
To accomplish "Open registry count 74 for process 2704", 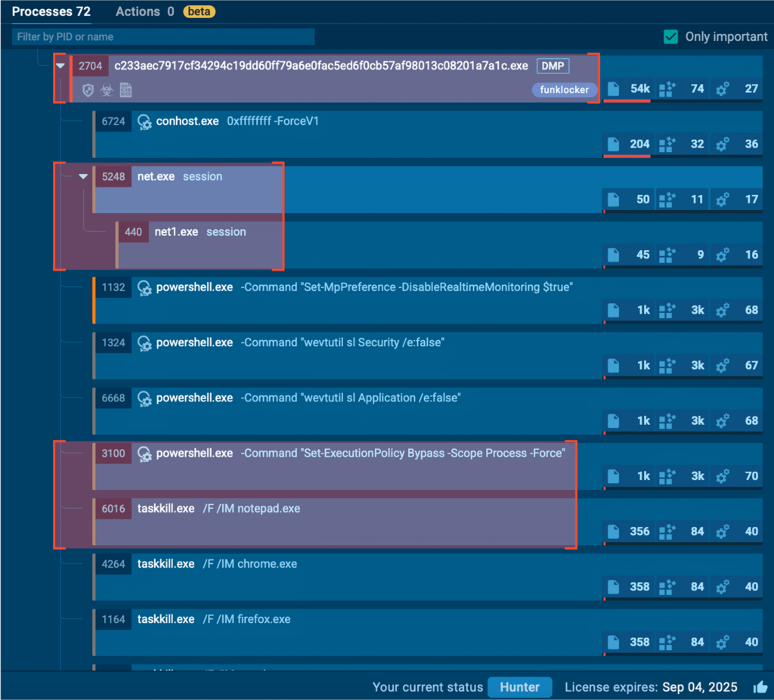I will coord(682,89).
